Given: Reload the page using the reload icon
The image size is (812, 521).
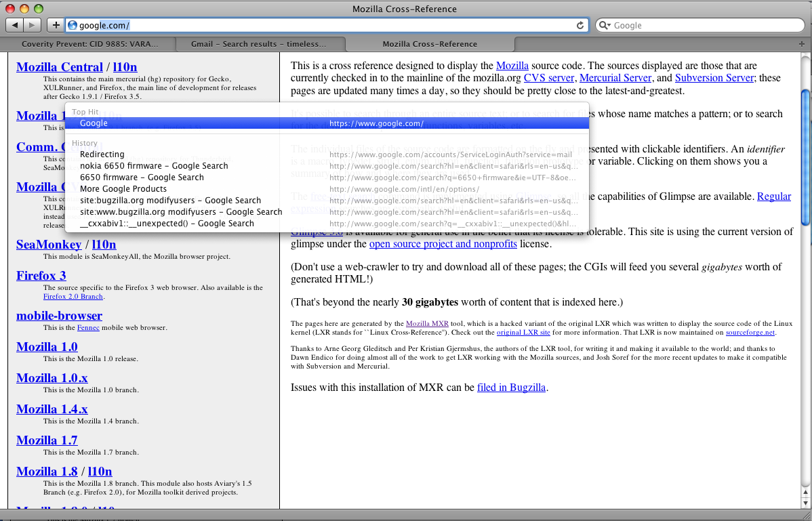Looking at the screenshot, I should [580, 25].
